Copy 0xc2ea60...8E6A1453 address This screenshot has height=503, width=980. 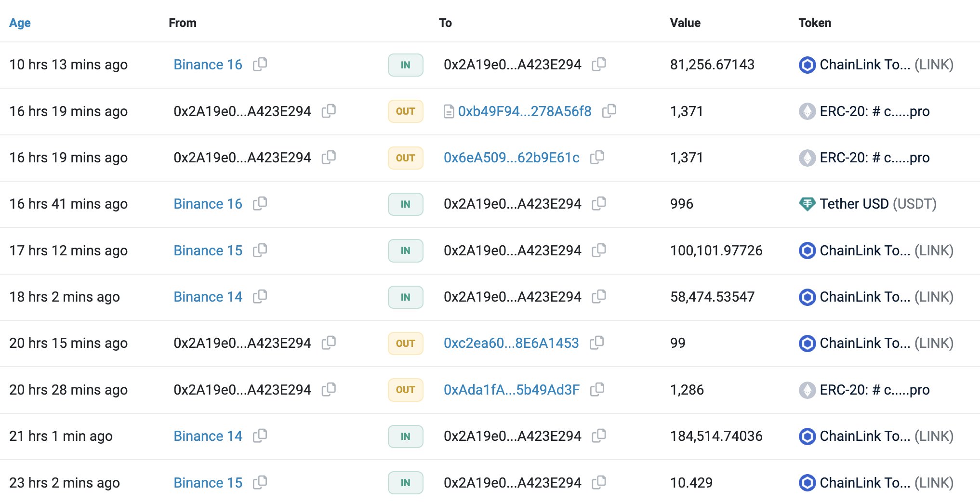[597, 343]
